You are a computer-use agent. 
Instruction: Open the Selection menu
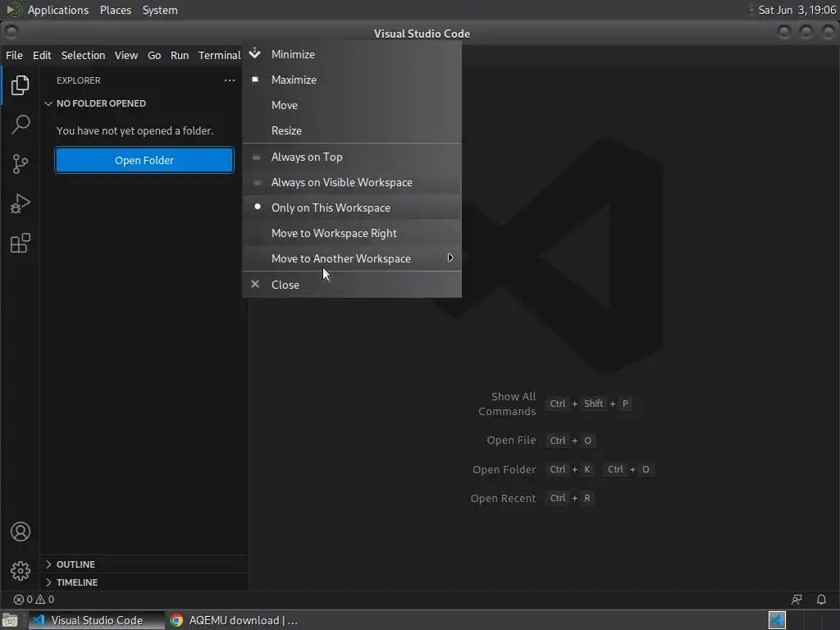point(83,55)
